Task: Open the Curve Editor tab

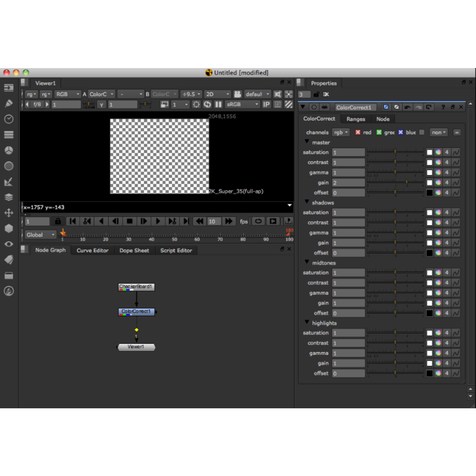Action: pyautogui.click(x=92, y=250)
